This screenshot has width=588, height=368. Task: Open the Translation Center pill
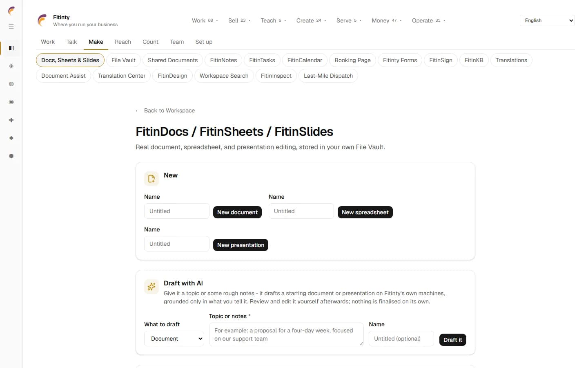[x=122, y=76]
